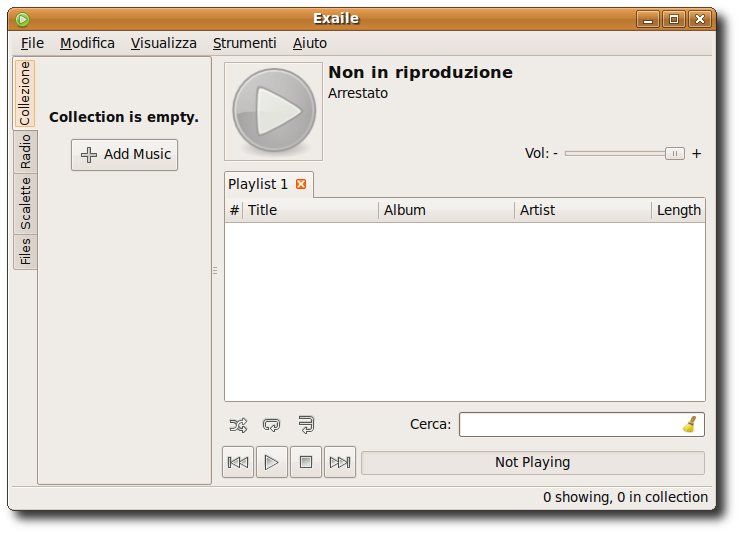Click the volume plus sign
The width and height of the screenshot is (740, 534).
pos(697,153)
